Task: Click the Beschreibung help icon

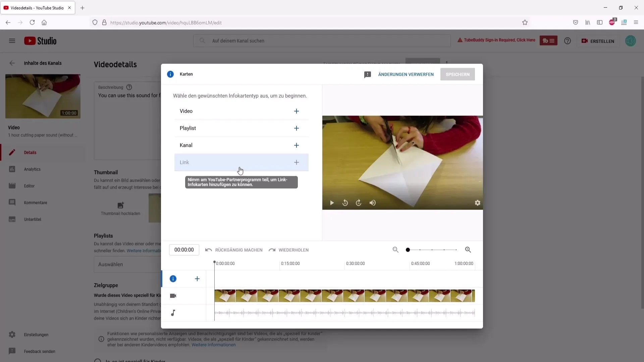Action: (129, 87)
